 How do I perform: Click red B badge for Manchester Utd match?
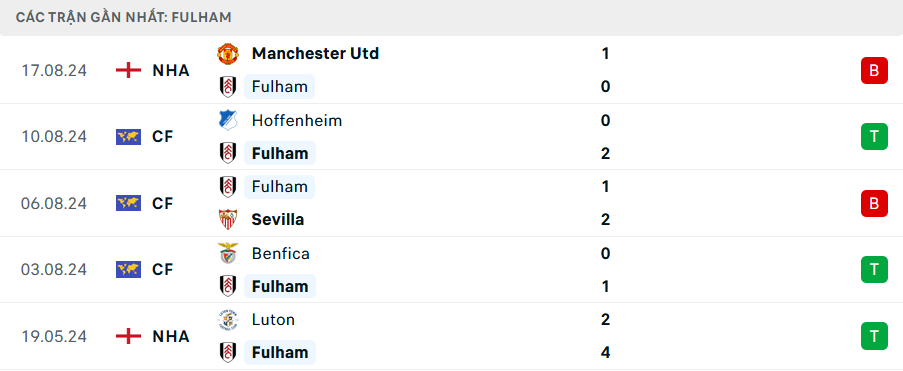click(874, 70)
